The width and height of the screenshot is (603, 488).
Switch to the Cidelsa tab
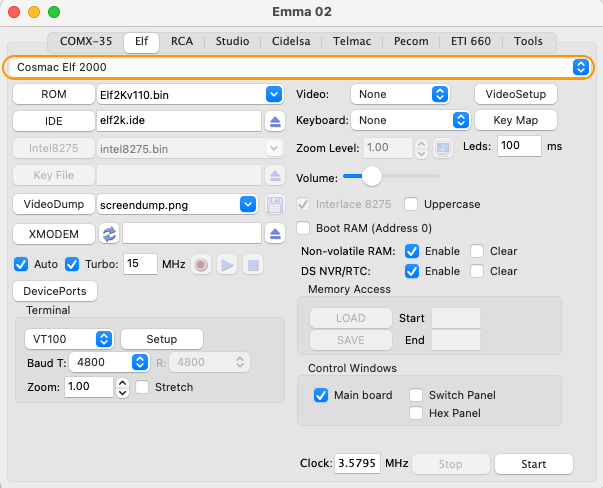(291, 41)
